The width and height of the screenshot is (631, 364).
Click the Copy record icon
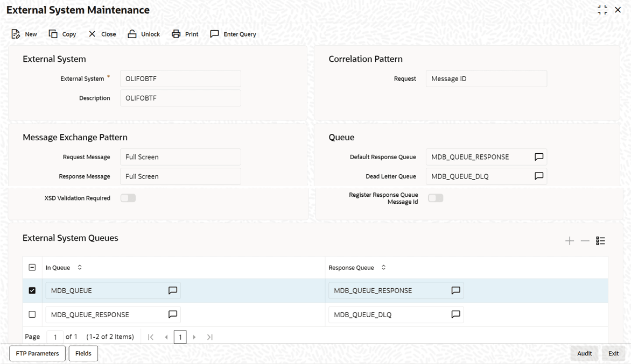(x=53, y=34)
